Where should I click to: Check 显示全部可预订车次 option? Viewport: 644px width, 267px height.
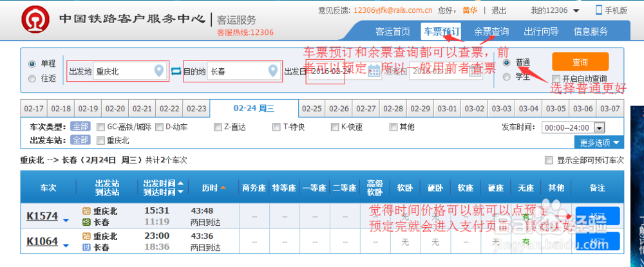(x=548, y=160)
